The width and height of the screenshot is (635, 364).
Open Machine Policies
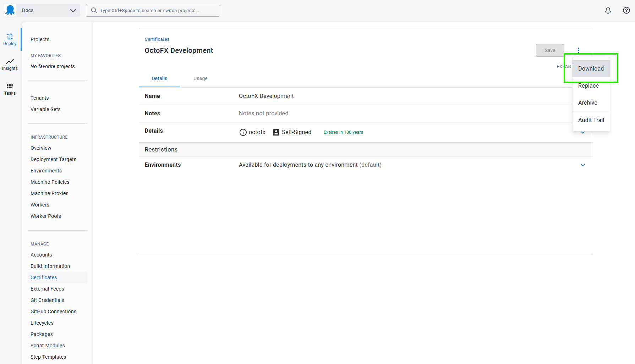tap(50, 182)
